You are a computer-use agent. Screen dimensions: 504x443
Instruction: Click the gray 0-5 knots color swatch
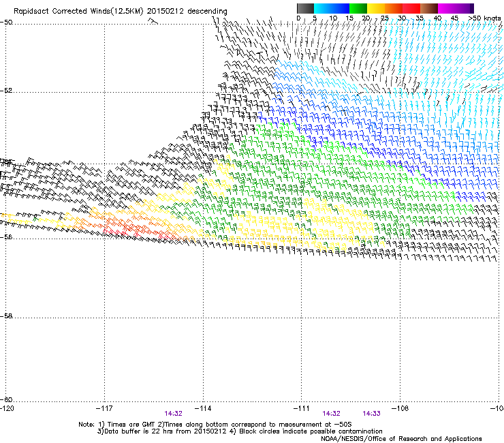tap(305, 8)
